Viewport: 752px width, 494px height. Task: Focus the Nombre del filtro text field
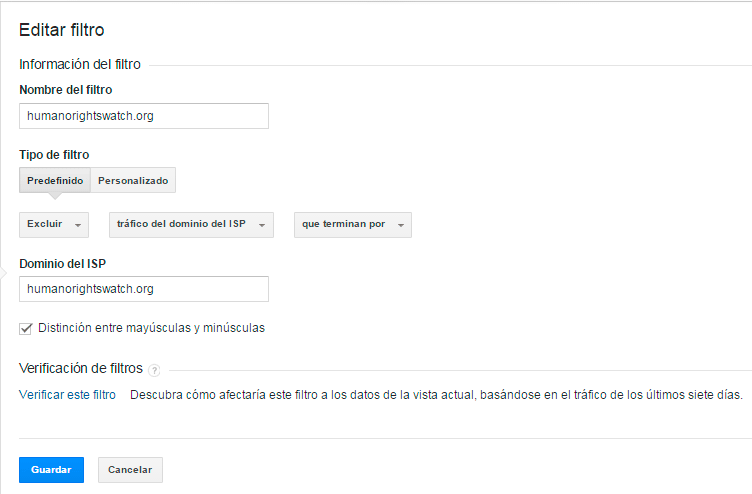coord(144,116)
